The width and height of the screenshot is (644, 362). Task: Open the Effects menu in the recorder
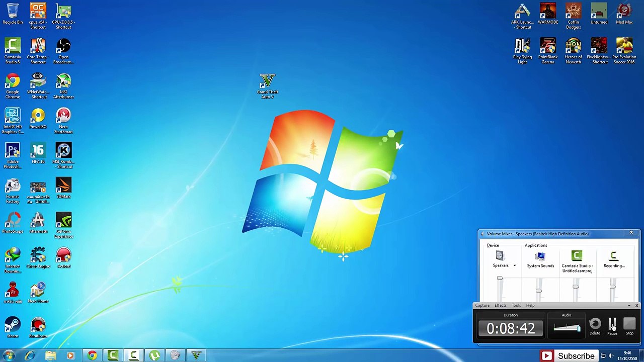click(x=500, y=305)
